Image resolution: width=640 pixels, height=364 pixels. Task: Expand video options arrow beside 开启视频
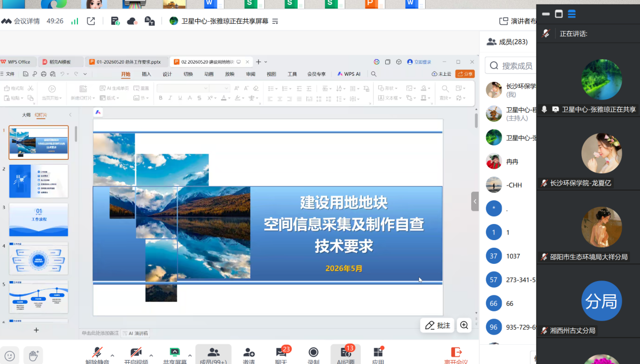[x=151, y=356]
